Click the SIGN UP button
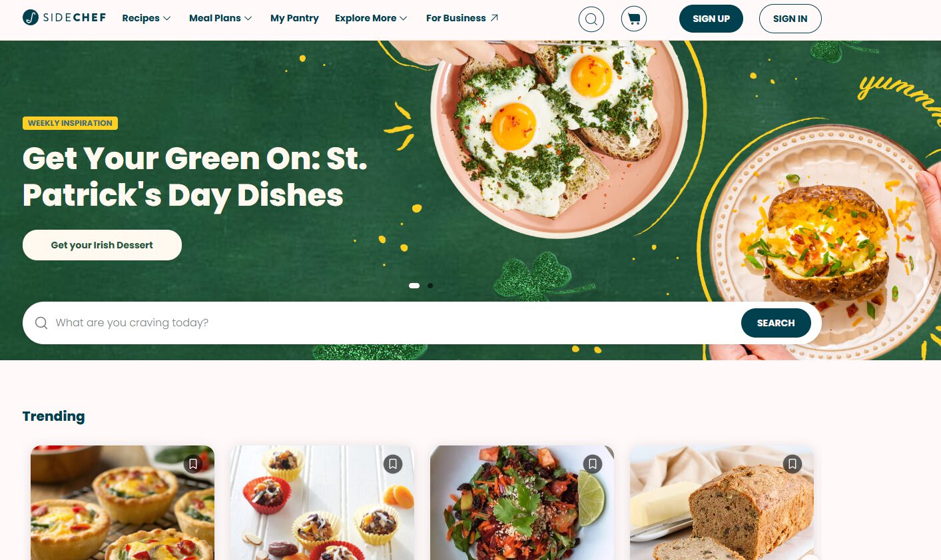Screen dimensions: 941x560 click(711, 19)
